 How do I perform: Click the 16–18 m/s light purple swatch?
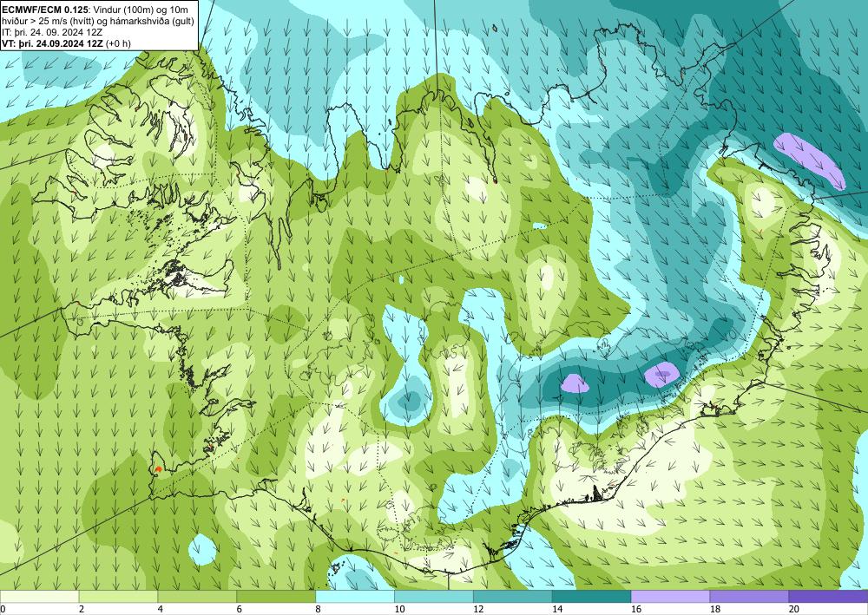(670, 596)
